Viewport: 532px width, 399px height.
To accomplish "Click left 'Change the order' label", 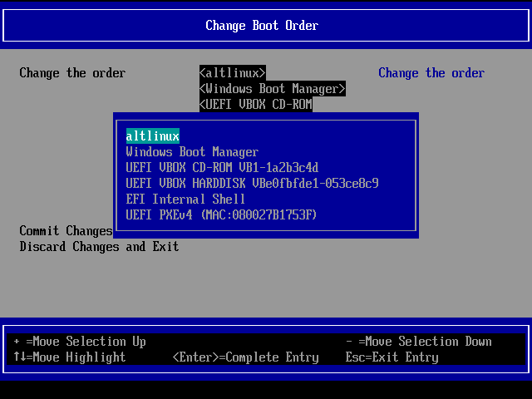I will (72, 73).
